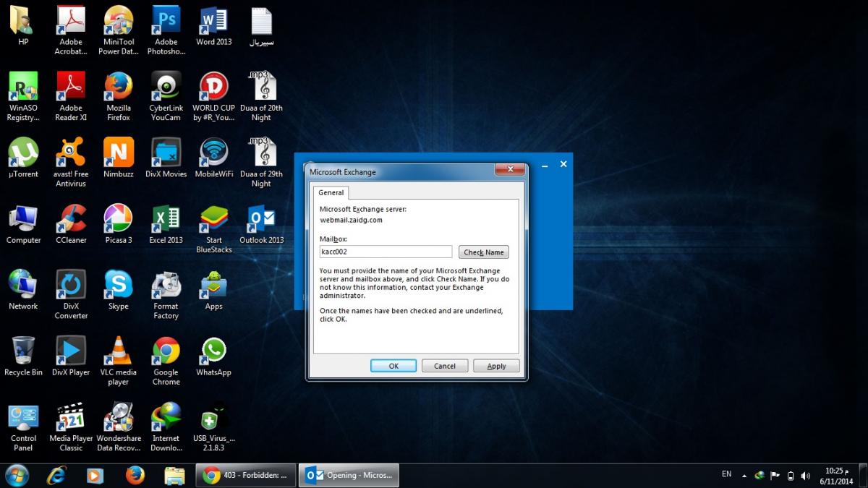Open Windows Media Player taskbar icon

[x=95, y=475]
